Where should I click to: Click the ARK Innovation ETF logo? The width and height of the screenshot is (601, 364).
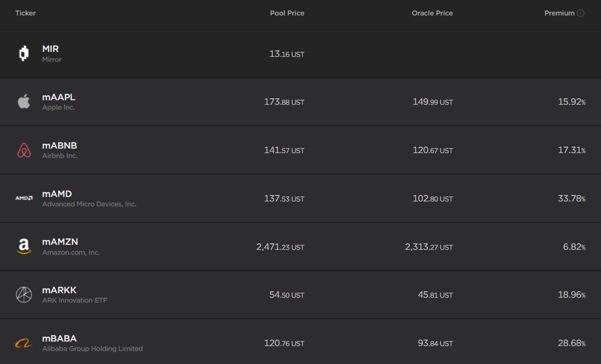(x=23, y=295)
